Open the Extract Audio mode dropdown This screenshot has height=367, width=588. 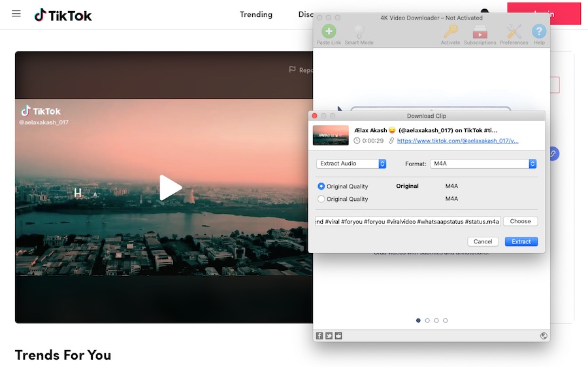351,164
